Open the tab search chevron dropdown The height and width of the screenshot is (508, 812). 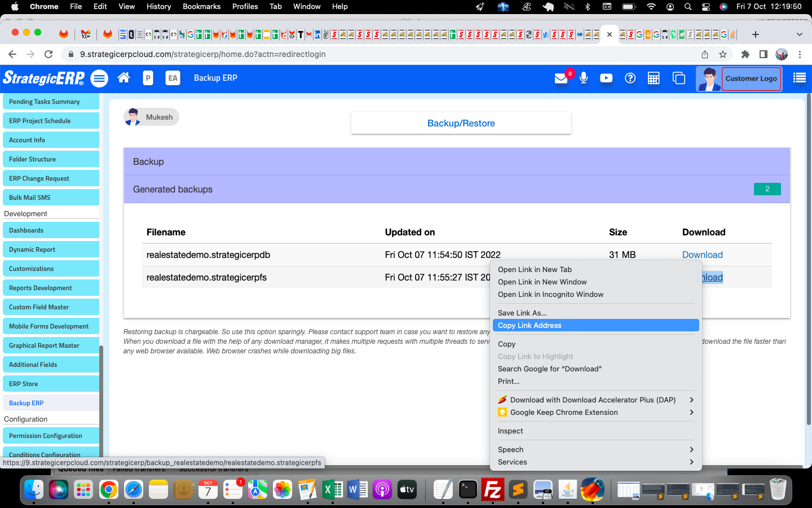tap(800, 34)
